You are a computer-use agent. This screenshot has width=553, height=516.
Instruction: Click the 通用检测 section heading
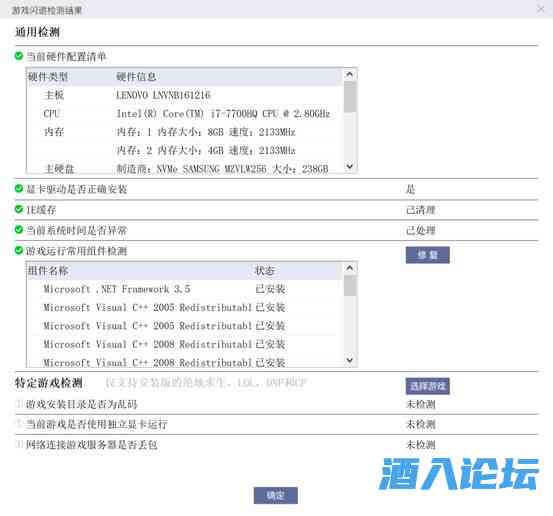(x=37, y=32)
